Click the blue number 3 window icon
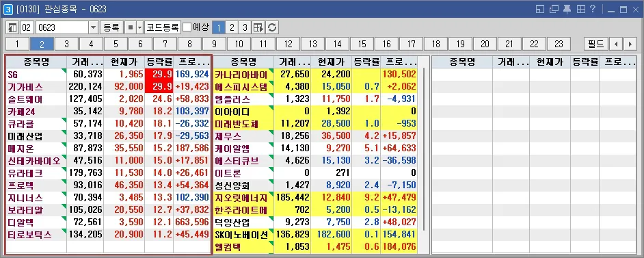644x258 pixels. pos(8,9)
